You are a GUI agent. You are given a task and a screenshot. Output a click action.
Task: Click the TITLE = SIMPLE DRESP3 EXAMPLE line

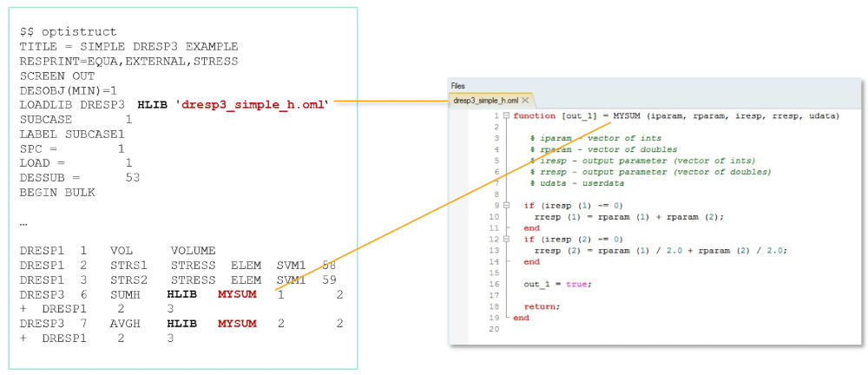[128, 46]
